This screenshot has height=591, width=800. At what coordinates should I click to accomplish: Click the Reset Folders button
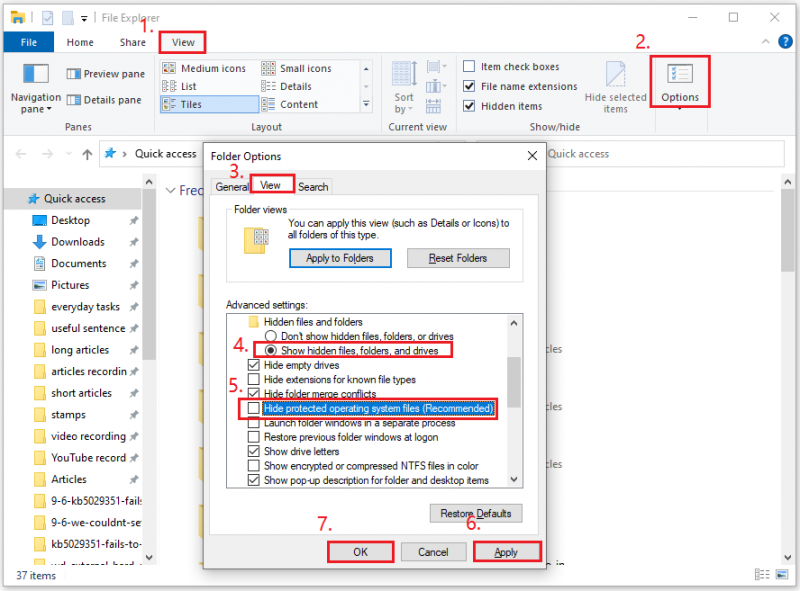coord(458,258)
